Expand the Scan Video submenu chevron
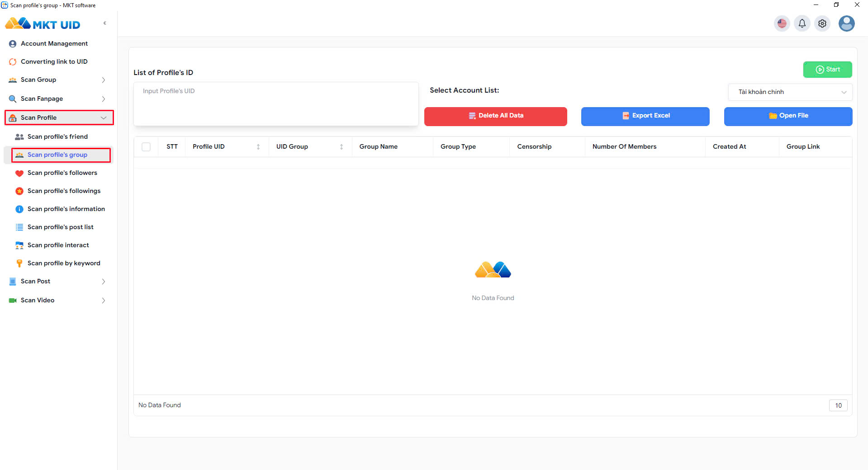Viewport: 868px width, 470px height. 104,301
